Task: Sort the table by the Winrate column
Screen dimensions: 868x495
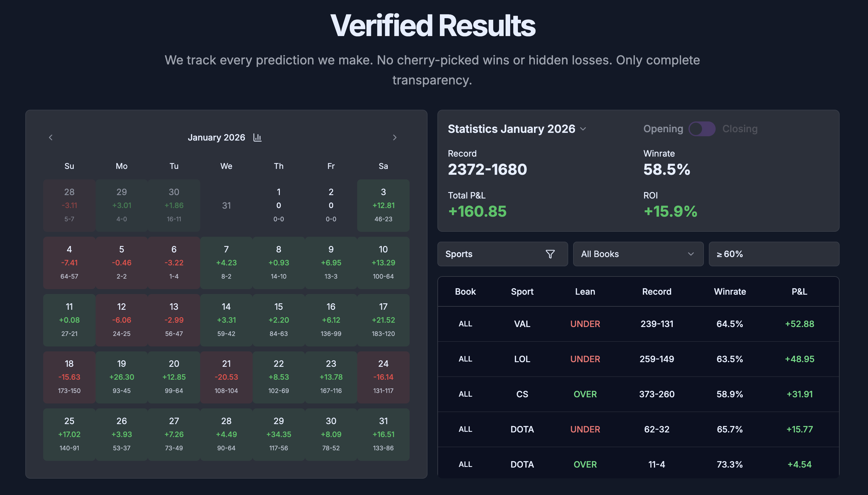Action: click(730, 291)
